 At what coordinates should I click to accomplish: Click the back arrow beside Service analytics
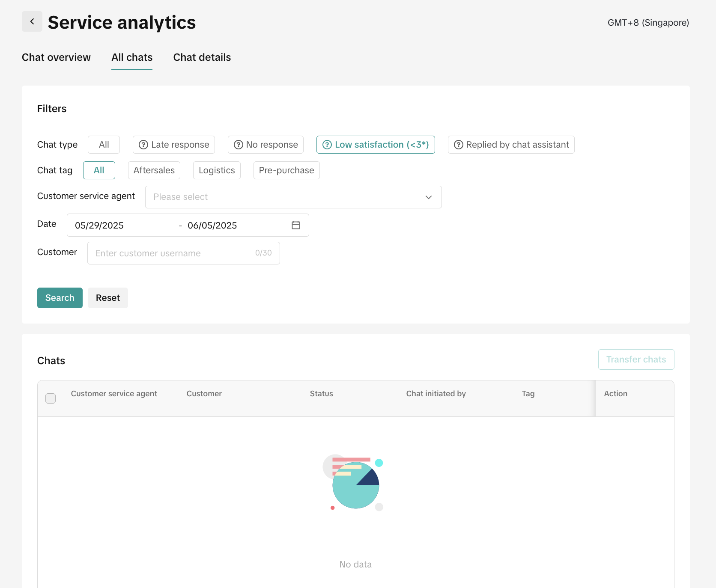tap(32, 21)
